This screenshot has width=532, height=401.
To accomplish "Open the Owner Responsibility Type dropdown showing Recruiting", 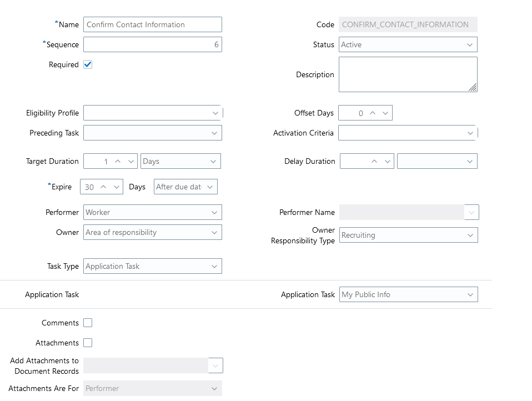I will tap(470, 235).
